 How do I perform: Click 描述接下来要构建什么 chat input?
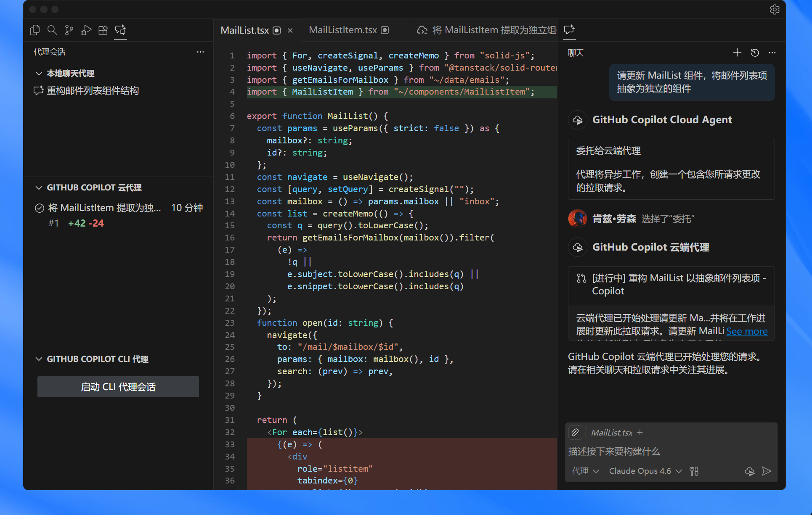coord(671,452)
